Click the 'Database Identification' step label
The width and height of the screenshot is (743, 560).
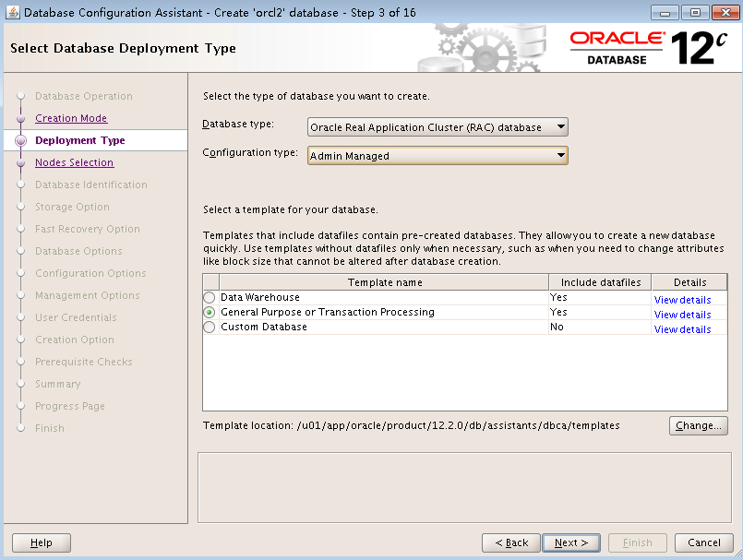click(91, 185)
